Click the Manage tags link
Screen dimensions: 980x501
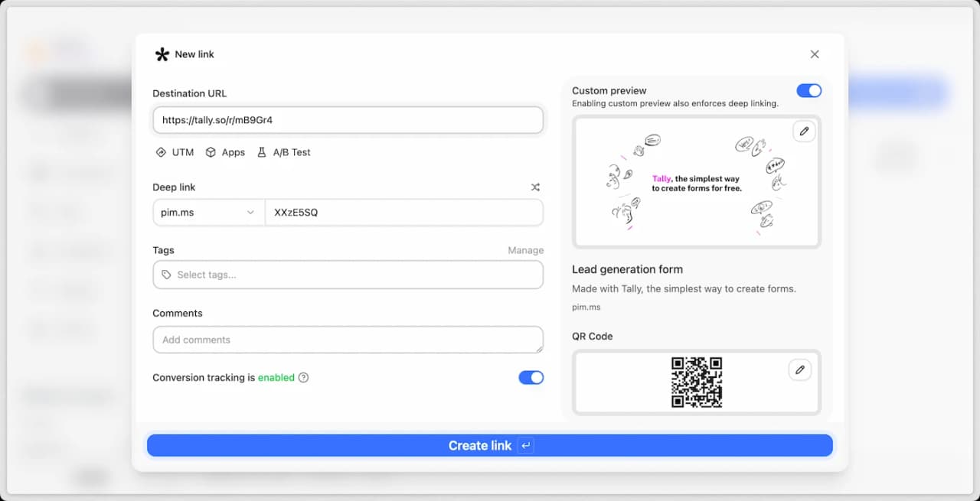525,250
